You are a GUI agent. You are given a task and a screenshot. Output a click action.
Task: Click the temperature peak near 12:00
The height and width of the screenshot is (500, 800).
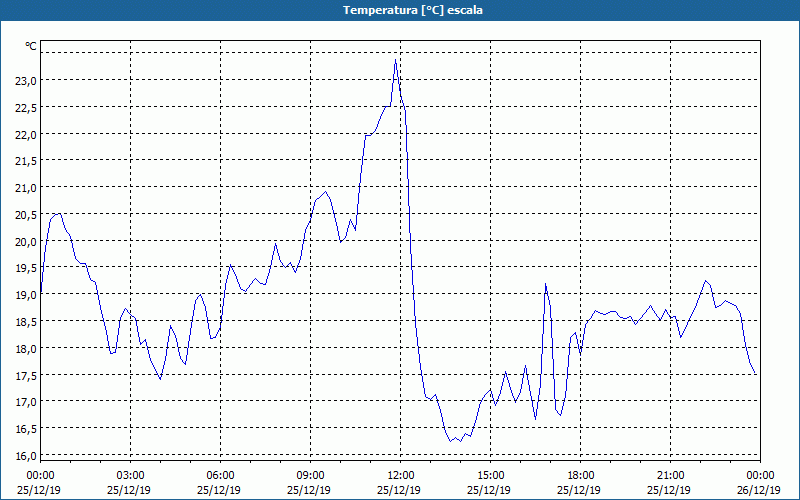tap(395, 60)
